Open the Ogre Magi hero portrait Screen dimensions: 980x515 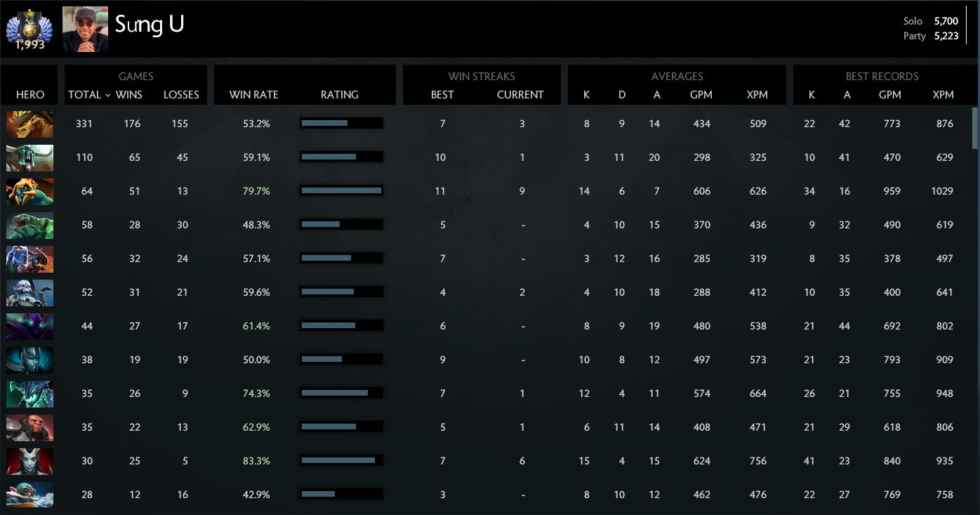29,259
